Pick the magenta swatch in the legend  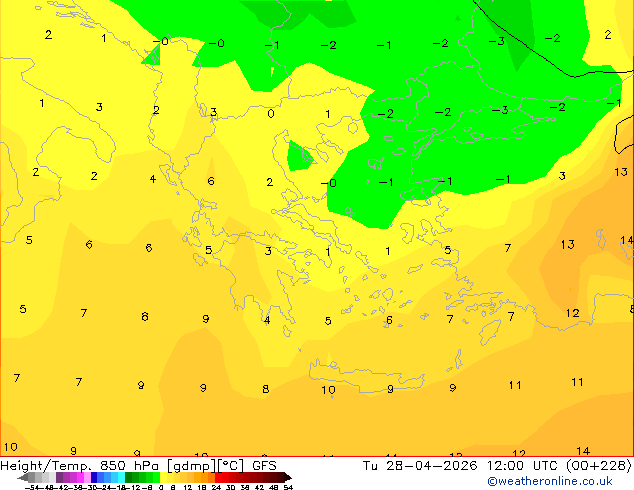pos(80,477)
